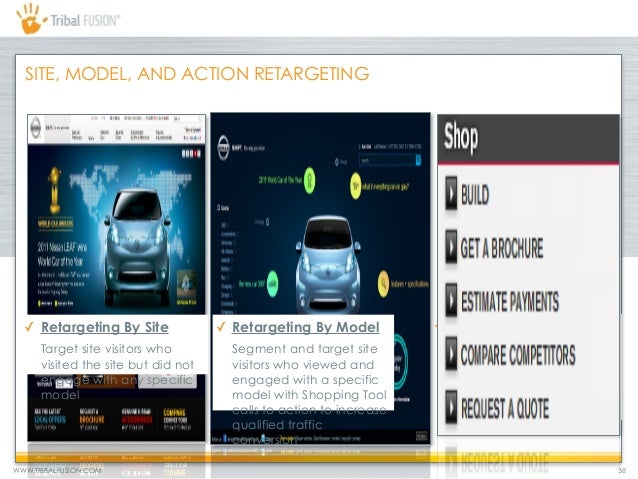The width and height of the screenshot is (638, 479).
Task: Click the gold trophy in left screenshot
Action: (54, 191)
